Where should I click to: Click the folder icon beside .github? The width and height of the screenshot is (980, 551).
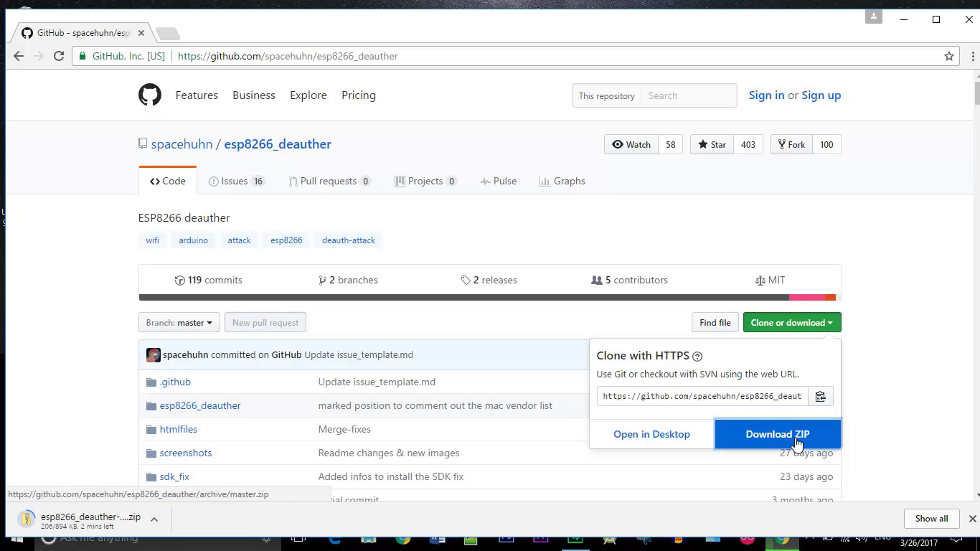tap(151, 382)
